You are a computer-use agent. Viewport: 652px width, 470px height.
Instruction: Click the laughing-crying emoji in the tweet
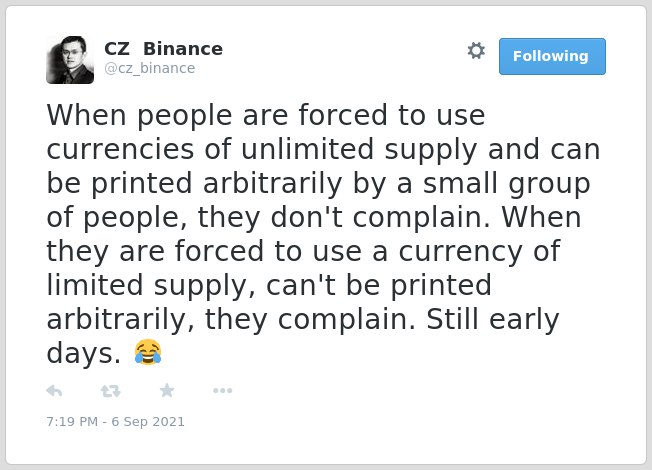pyautogui.click(x=148, y=352)
